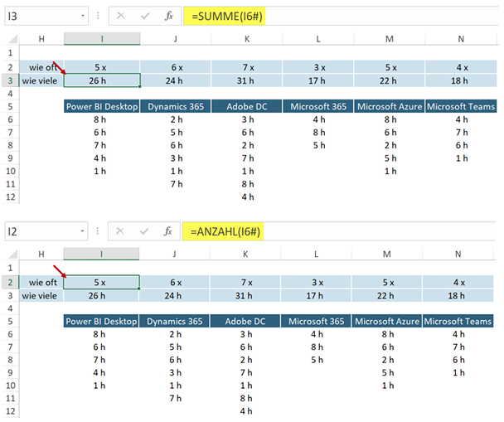Select column H header in the ANZAHL sheet
Screen dimensions: 504x422
tap(41, 254)
